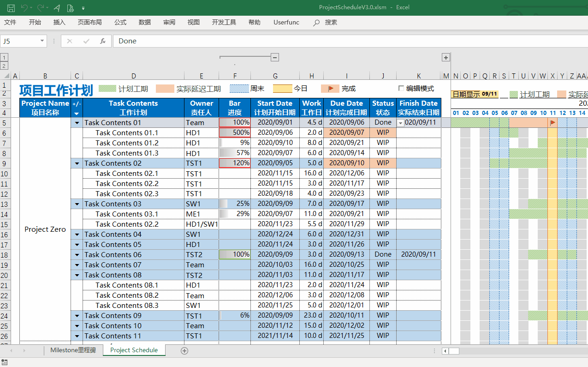Open the 公式 ribbon tab
This screenshot has height=367, width=588.
click(120, 22)
